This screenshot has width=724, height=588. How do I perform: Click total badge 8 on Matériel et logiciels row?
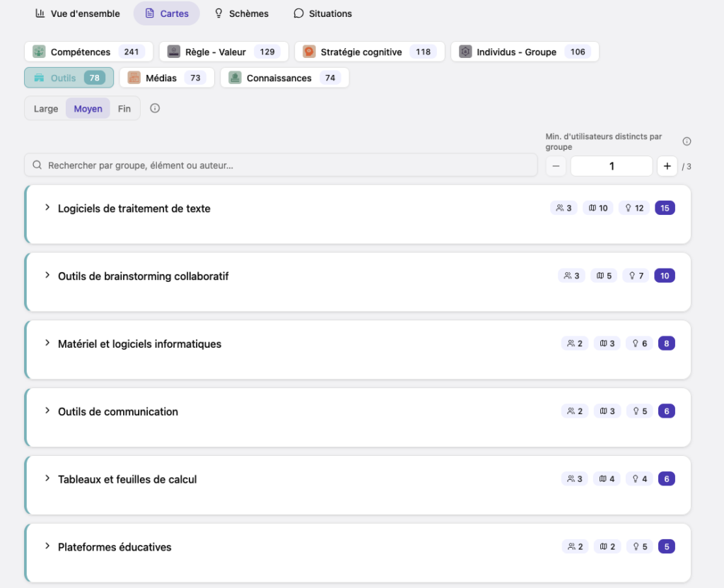coord(667,343)
